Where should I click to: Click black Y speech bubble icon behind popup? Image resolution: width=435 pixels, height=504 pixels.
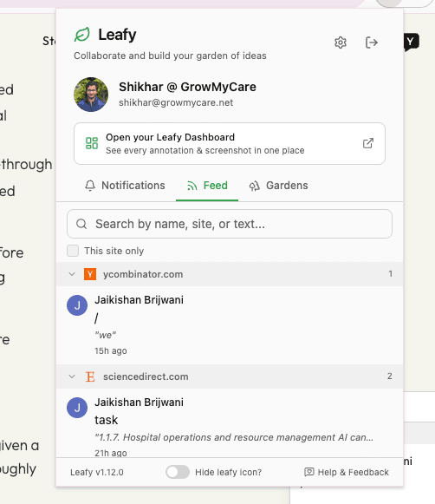click(412, 43)
